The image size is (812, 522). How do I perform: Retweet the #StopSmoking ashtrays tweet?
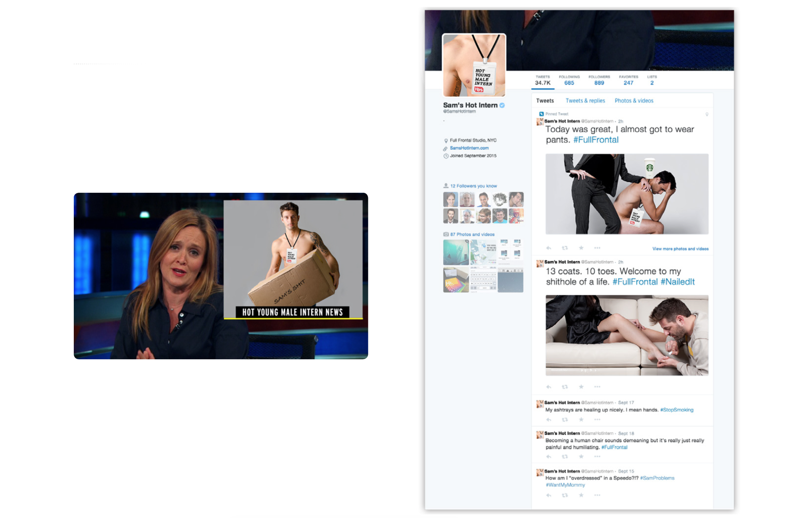[x=565, y=420]
